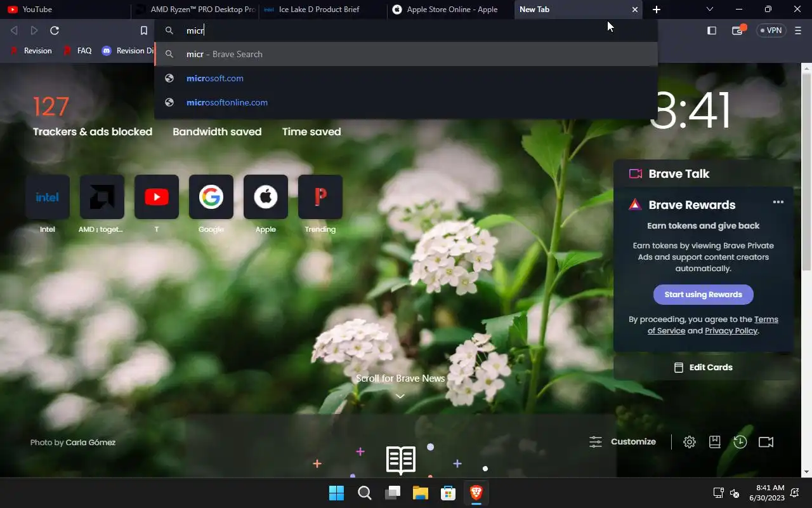This screenshot has height=508, width=812.
Task: Click Start using Rewards button
Action: tap(703, 295)
